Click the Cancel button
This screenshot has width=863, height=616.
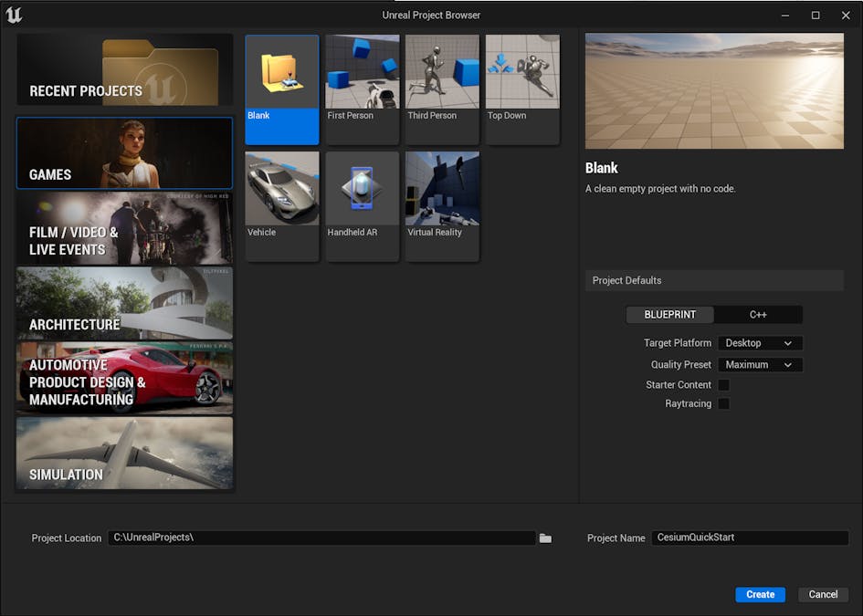(x=823, y=594)
